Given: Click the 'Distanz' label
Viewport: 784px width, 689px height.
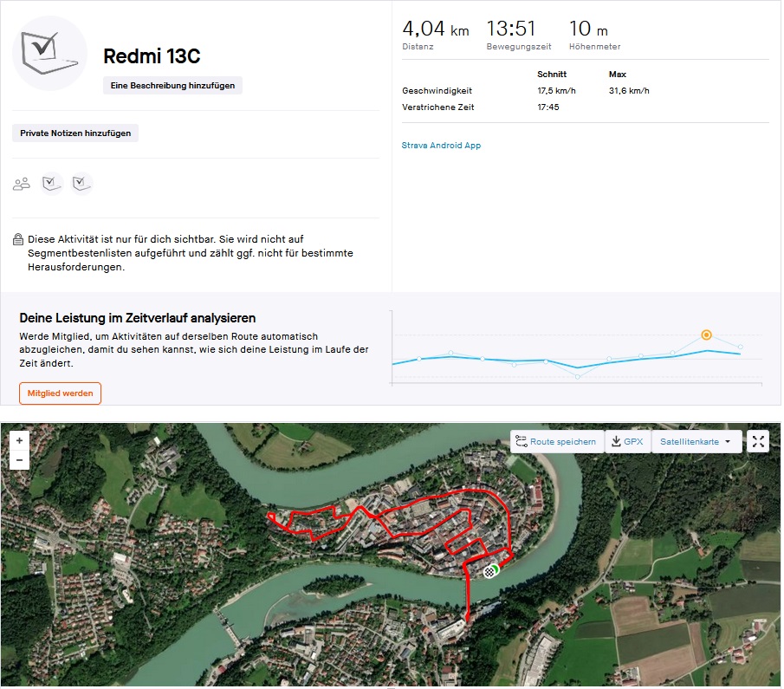Looking at the screenshot, I should [418, 47].
